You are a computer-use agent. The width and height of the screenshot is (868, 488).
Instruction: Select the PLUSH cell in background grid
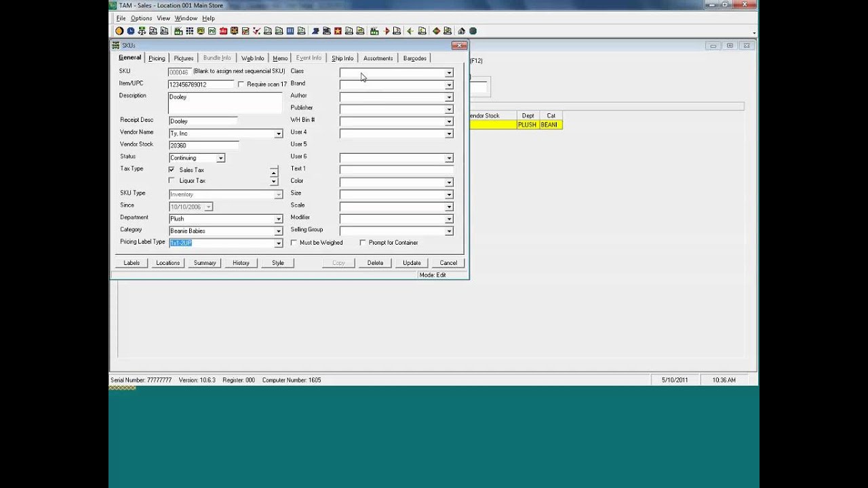(x=528, y=125)
